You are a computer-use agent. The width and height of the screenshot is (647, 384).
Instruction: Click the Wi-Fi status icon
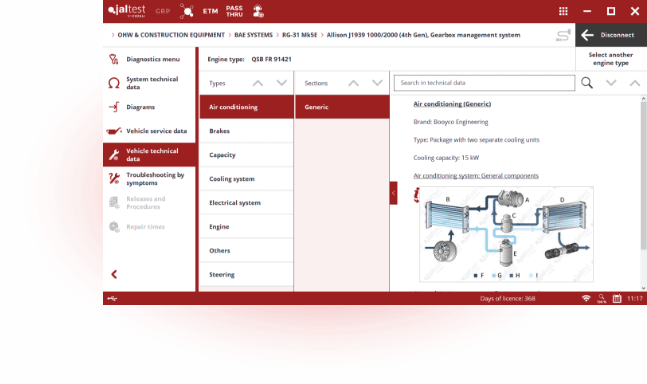(586, 298)
